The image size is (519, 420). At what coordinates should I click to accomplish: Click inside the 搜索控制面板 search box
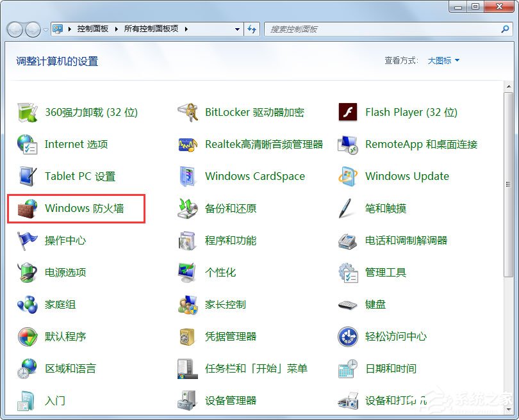coord(384,29)
